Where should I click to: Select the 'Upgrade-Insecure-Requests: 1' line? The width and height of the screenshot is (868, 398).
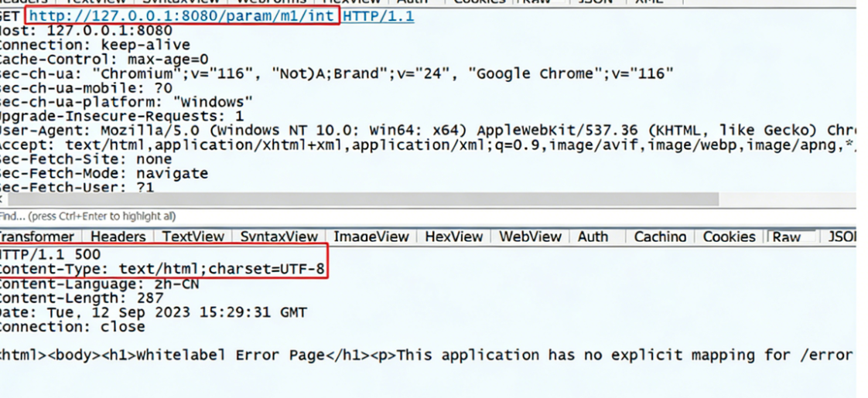121,117
